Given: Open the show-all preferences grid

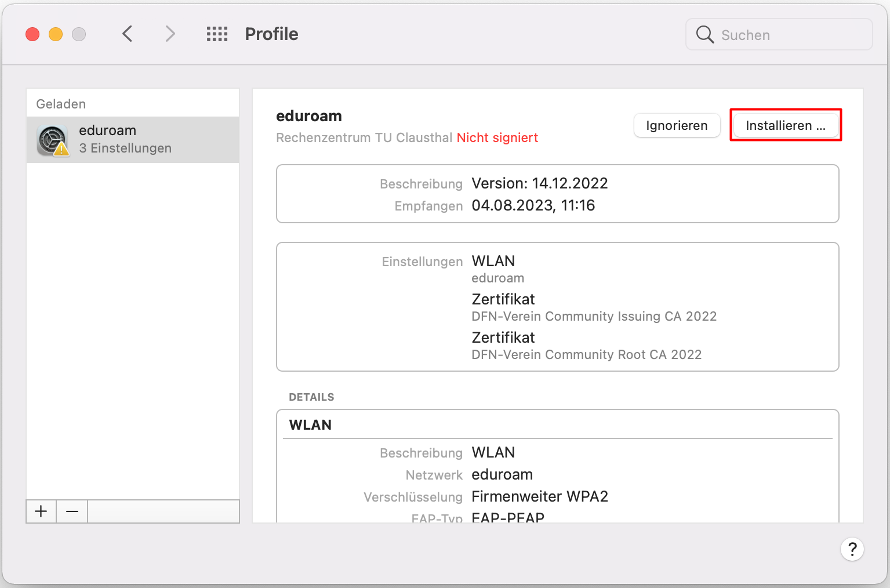Looking at the screenshot, I should pos(217,34).
